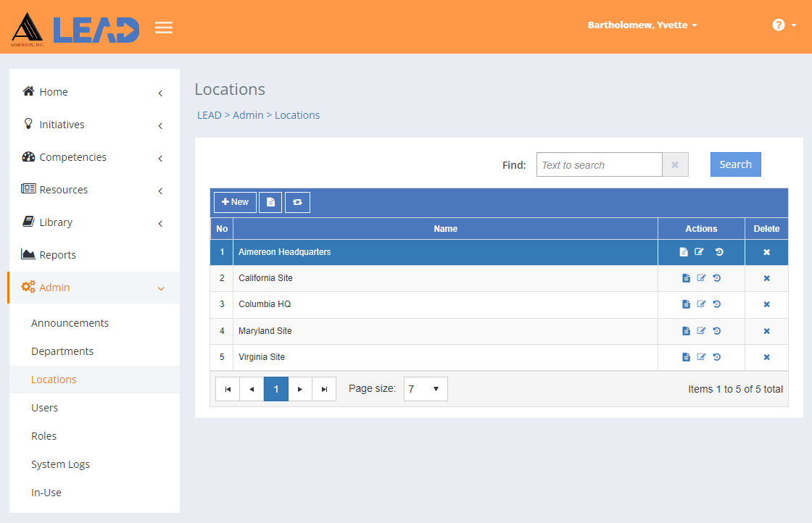Toggle the hamburger sidebar menu
This screenshot has width=812, height=523.
(164, 28)
